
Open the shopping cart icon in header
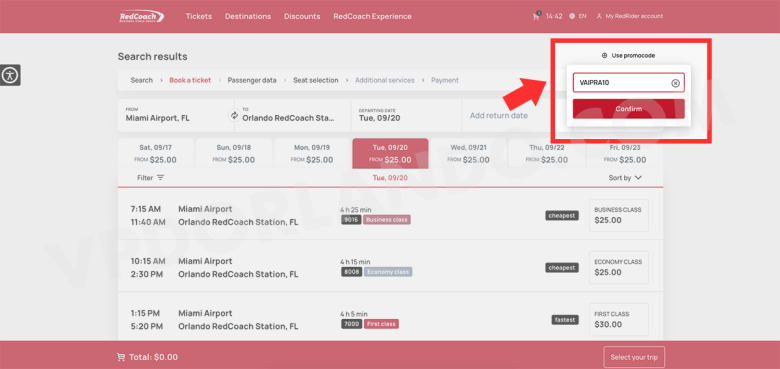(536, 16)
